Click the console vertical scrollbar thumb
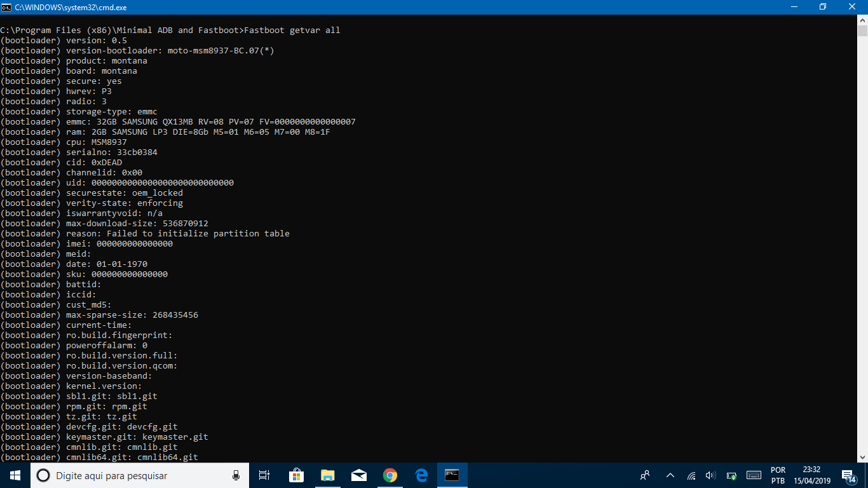The height and width of the screenshot is (488, 868). [862, 31]
